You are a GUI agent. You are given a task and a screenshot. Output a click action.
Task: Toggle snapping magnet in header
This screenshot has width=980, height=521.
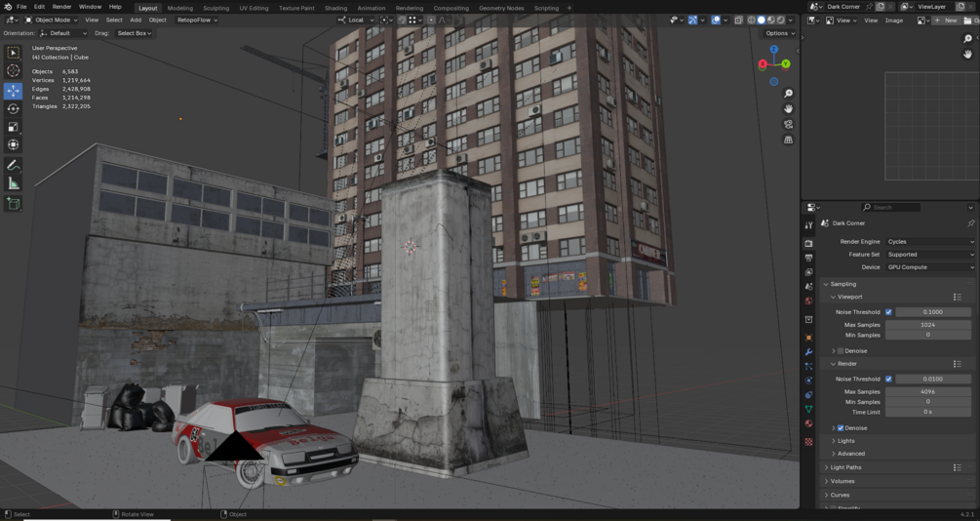click(403, 20)
